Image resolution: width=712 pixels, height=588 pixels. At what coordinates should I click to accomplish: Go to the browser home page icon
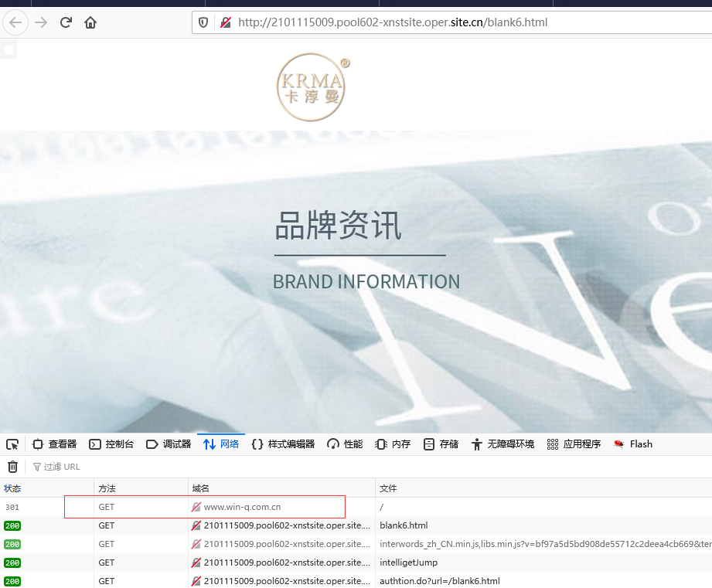pyautogui.click(x=90, y=22)
